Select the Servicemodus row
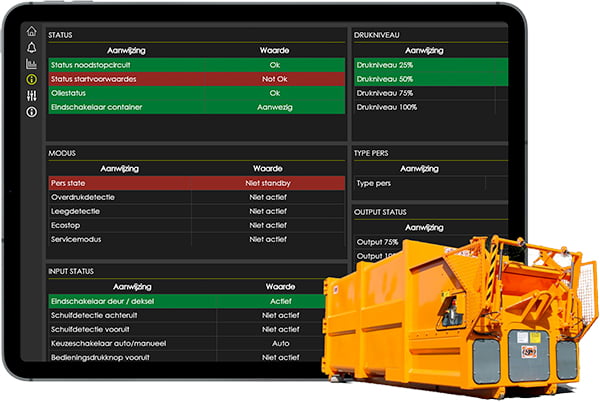This screenshot has width=600, height=402. (197, 239)
